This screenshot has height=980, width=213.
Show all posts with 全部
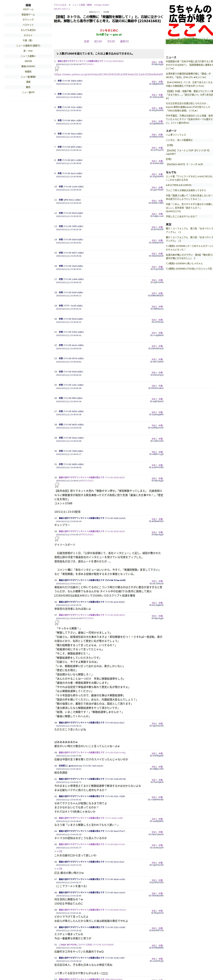click(87, 41)
